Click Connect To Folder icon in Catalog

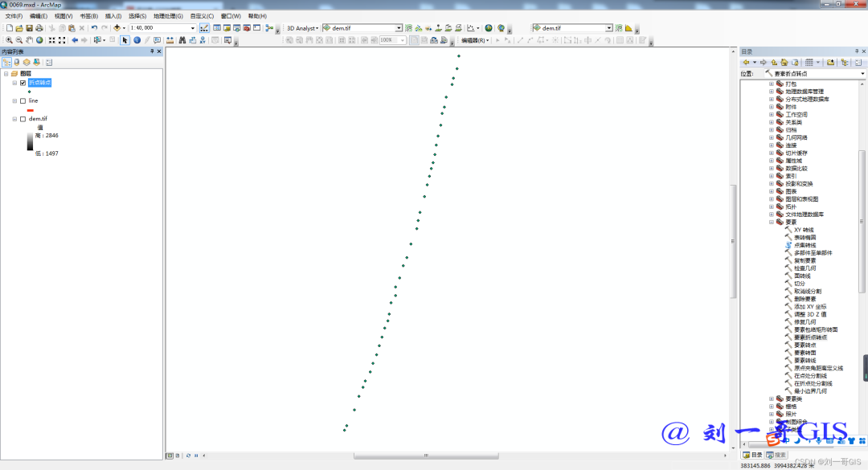click(x=830, y=63)
